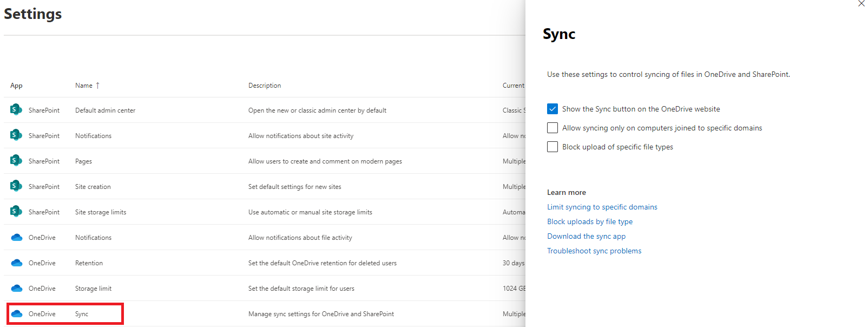Click 'Allow notifications about site activity' description

click(301, 136)
